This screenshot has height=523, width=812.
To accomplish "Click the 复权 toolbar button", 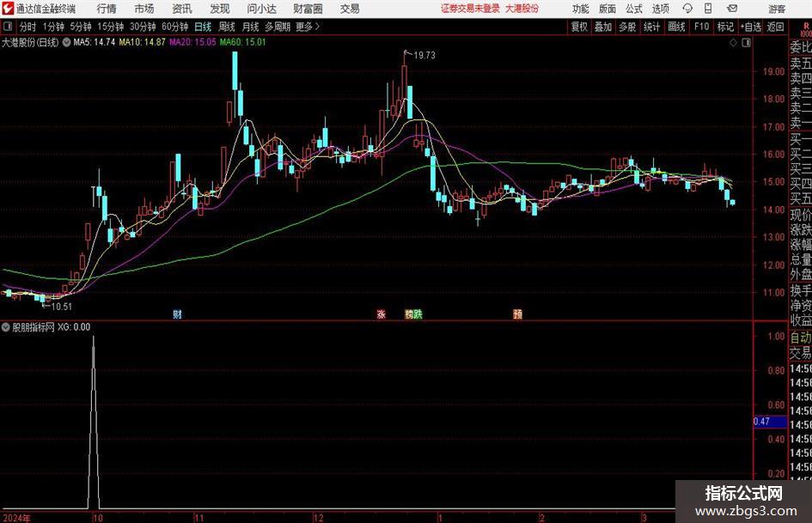I will [579, 27].
